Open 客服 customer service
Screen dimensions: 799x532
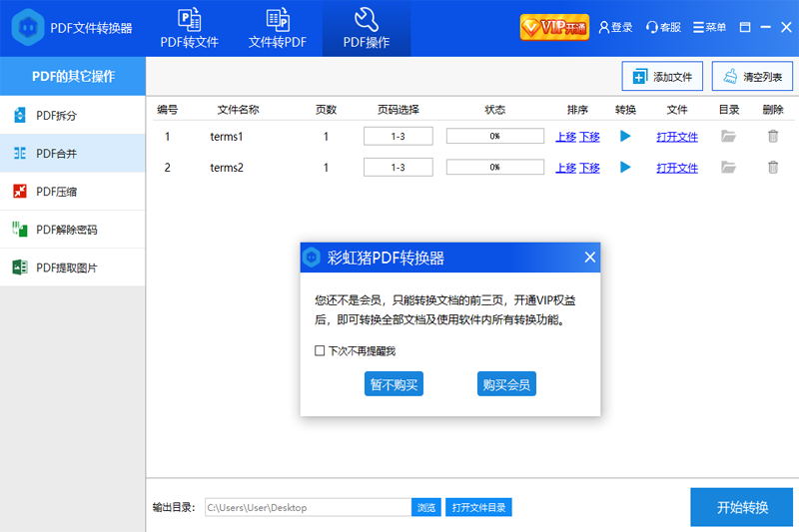coord(663,28)
